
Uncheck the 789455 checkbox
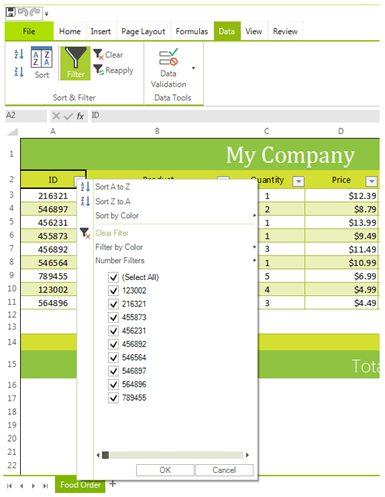113,398
